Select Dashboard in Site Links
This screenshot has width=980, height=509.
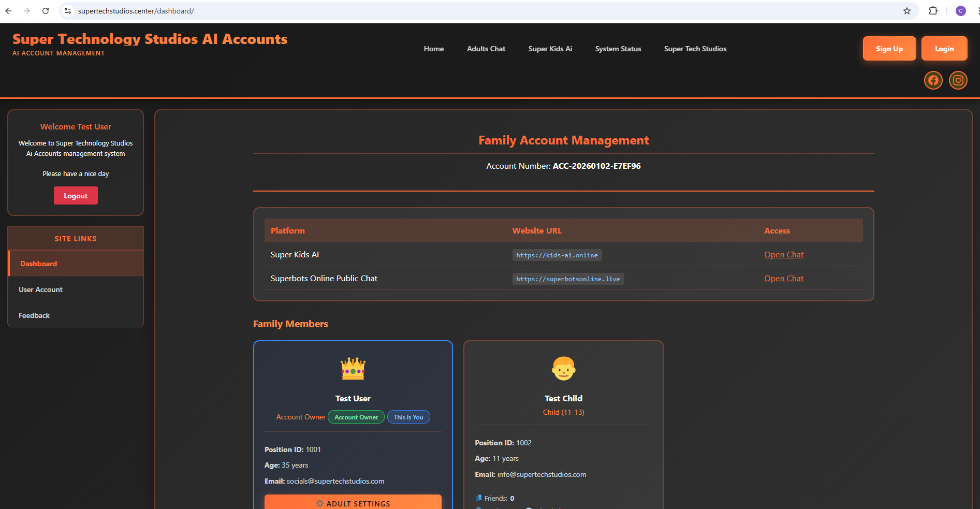click(x=76, y=264)
